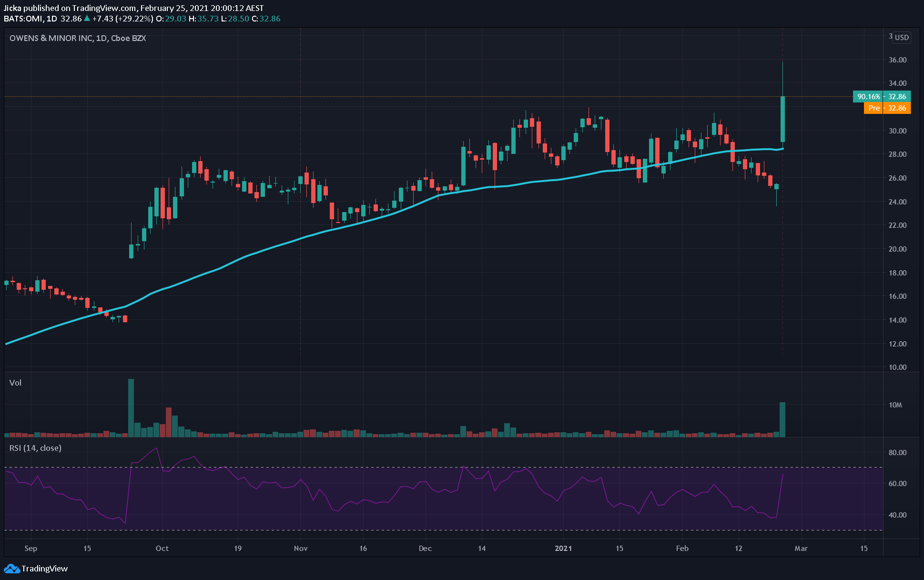The width and height of the screenshot is (924, 580).
Task: Click the 22.00 price axis label
Action: 897,225
